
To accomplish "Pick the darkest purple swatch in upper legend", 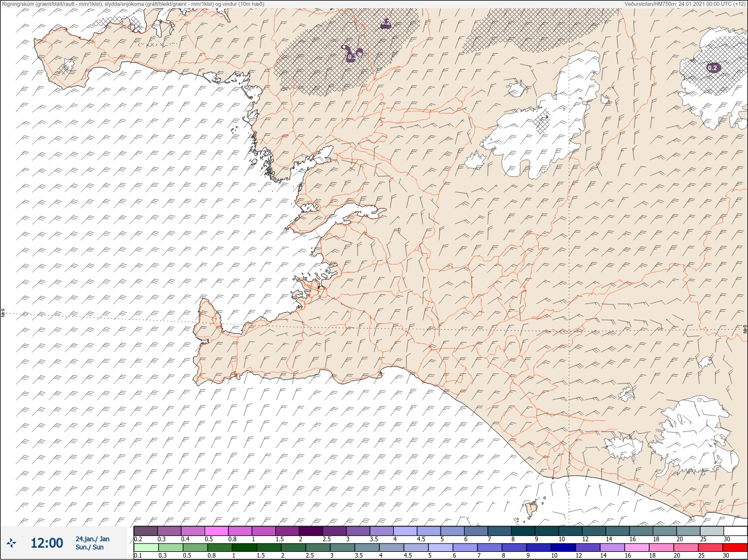I will pyautogui.click(x=311, y=531).
